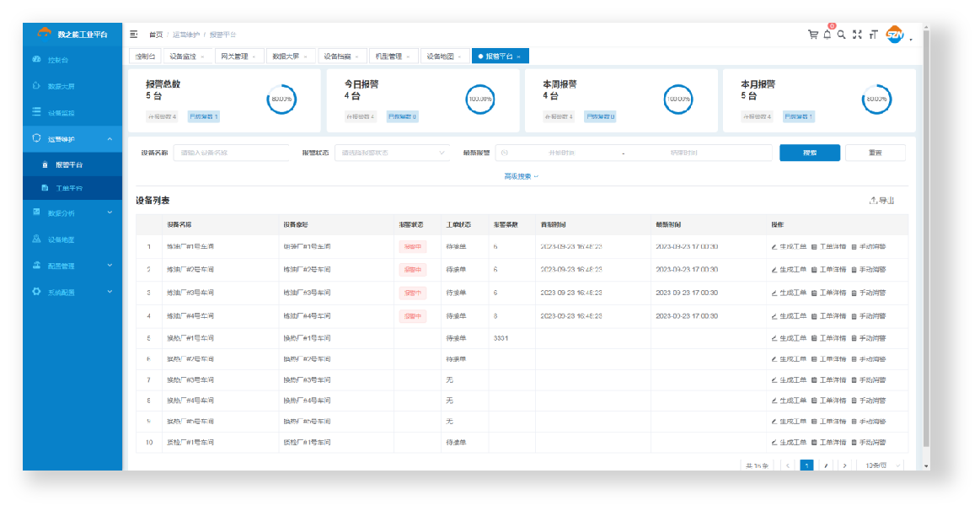Click 生成工单 in row 1
This screenshot has height=511, width=980.
(x=789, y=246)
